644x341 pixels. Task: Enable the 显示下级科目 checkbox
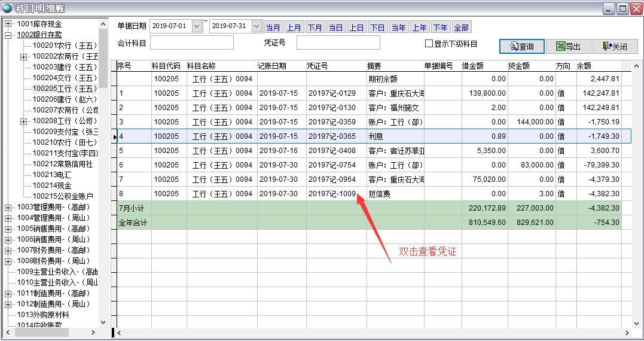[429, 44]
